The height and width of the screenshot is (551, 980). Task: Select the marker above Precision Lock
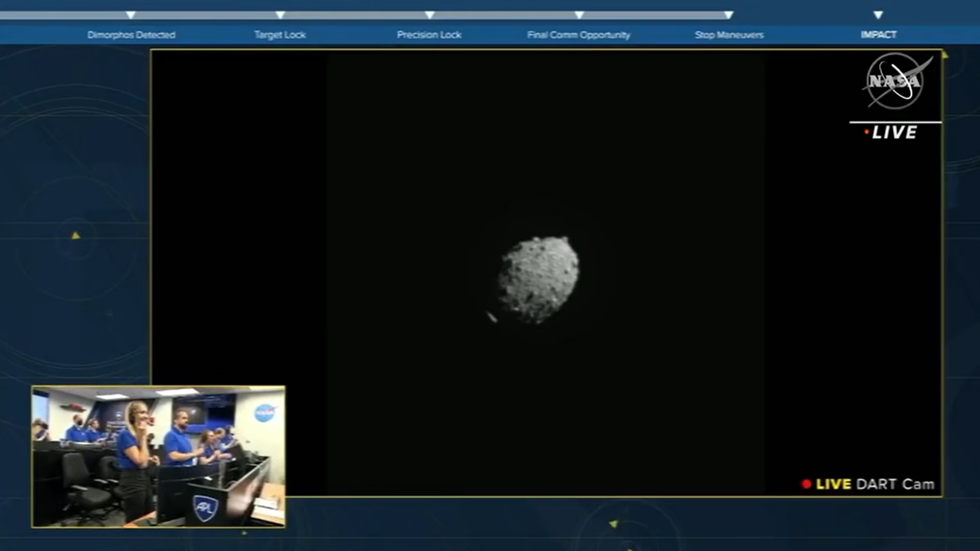(429, 15)
